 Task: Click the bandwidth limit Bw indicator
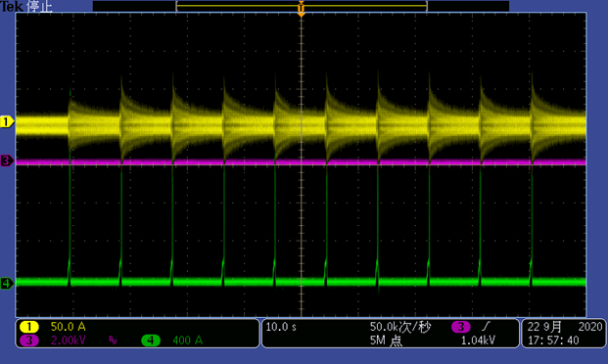113,341
